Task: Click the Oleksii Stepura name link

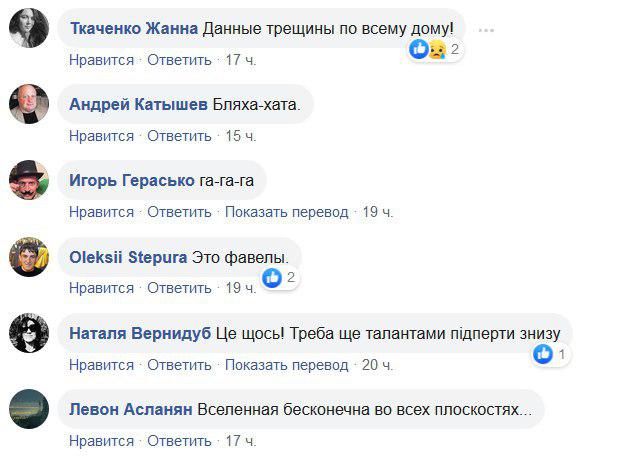Action: (x=128, y=257)
